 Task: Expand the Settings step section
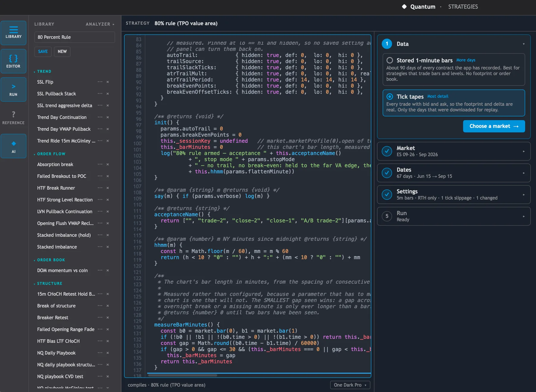click(x=454, y=195)
